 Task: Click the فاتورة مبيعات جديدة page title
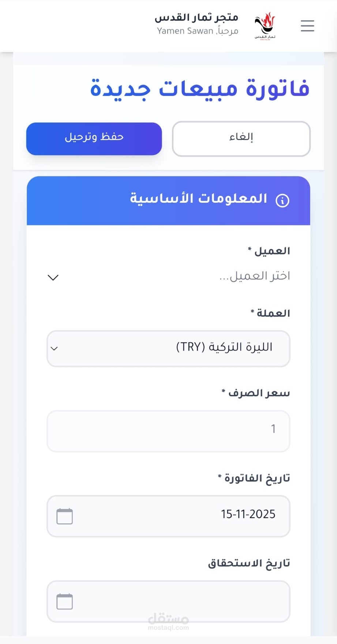(x=200, y=89)
